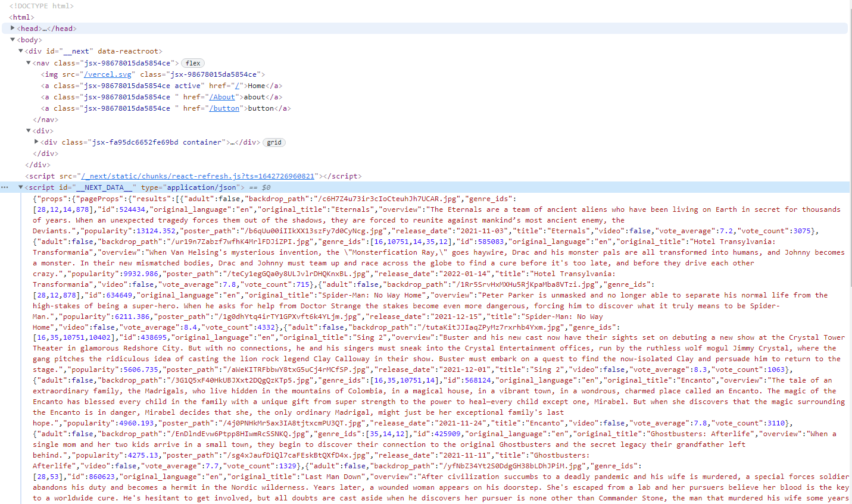Screen dimensions: 852x504
Task: Collapse the div id __next node
Action: coord(21,51)
